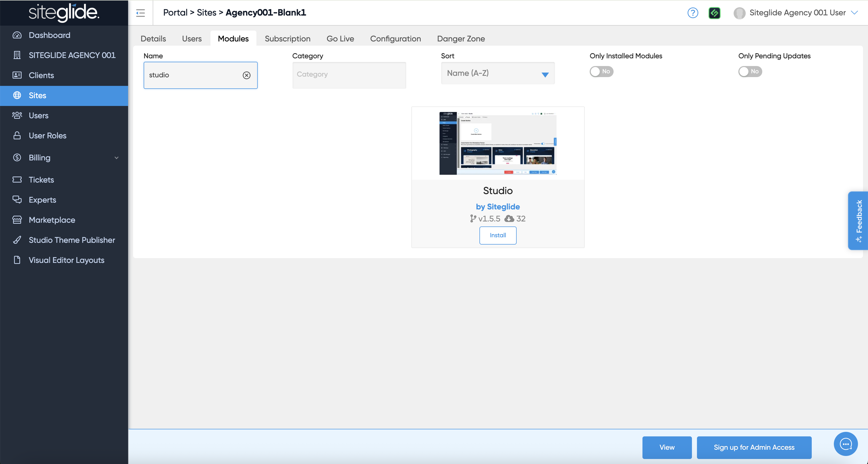The width and height of the screenshot is (868, 464).
Task: Click the Category filter field
Action: tap(349, 75)
